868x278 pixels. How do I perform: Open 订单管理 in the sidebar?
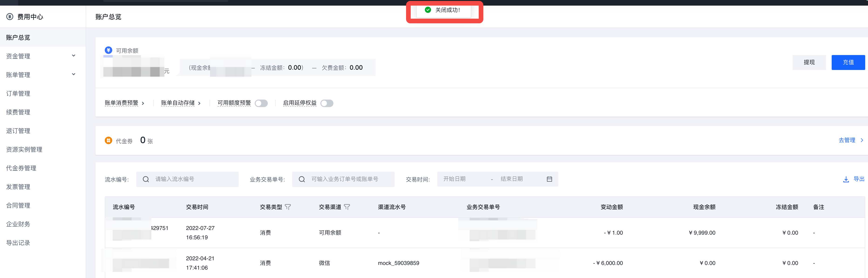point(43,94)
